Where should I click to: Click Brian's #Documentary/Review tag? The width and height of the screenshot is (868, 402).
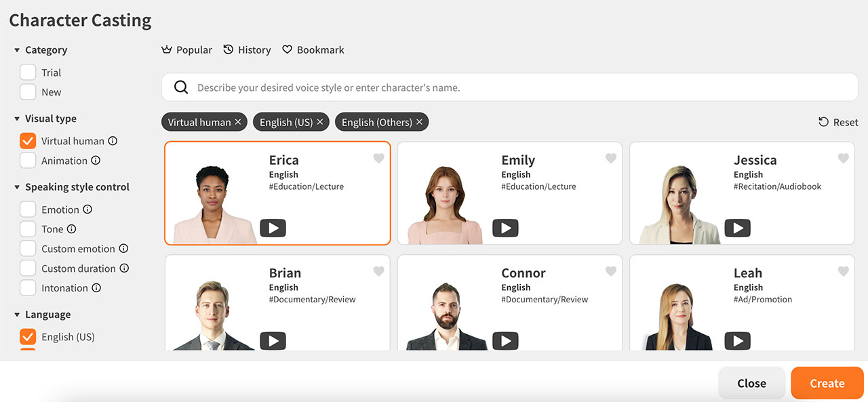[x=312, y=299]
